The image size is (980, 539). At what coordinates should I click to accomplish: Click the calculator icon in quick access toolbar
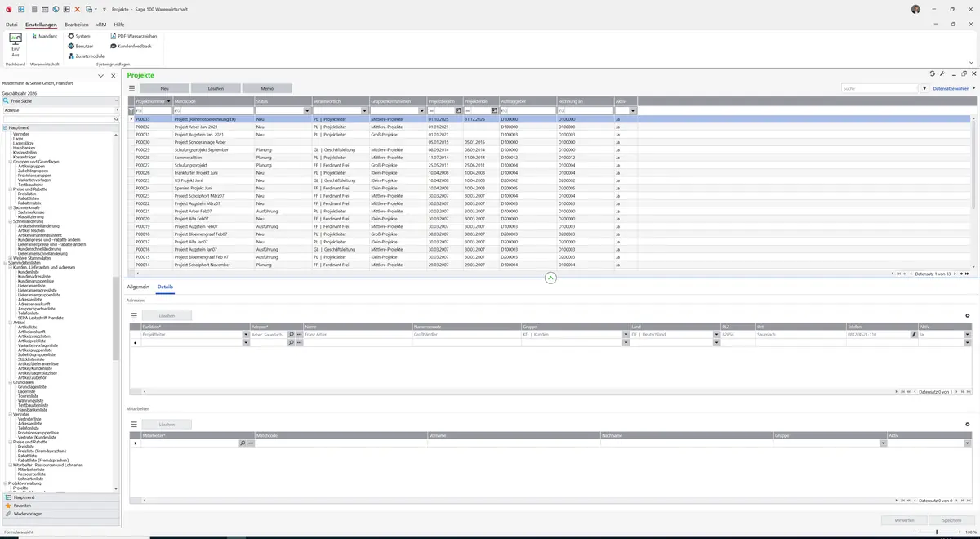click(x=33, y=9)
